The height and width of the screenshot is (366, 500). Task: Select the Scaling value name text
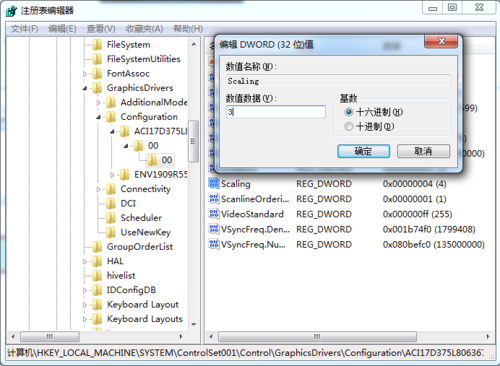[x=236, y=184]
